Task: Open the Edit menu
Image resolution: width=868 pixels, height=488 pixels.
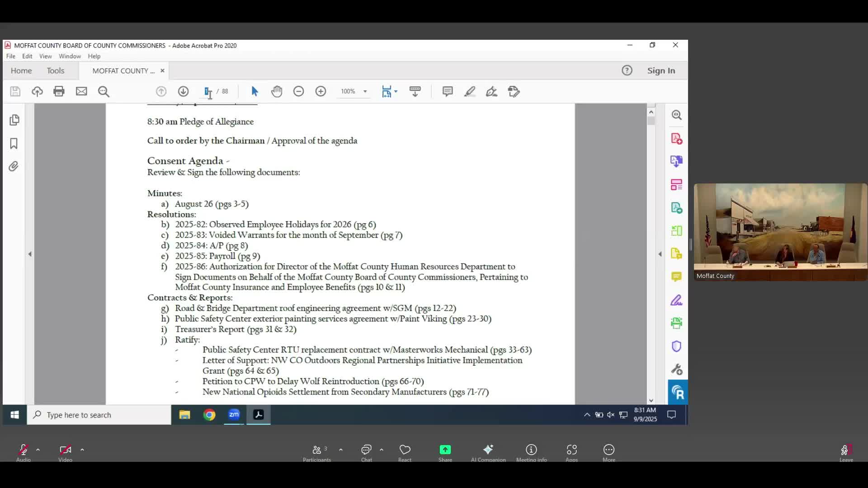Action: 27,56
